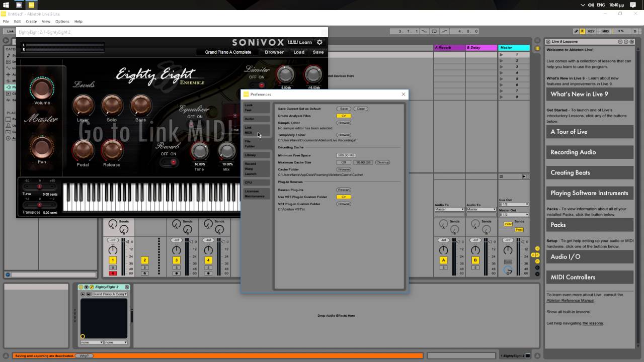This screenshot has height=362, width=644.
Task: Open the Options menu
Action: click(62, 22)
